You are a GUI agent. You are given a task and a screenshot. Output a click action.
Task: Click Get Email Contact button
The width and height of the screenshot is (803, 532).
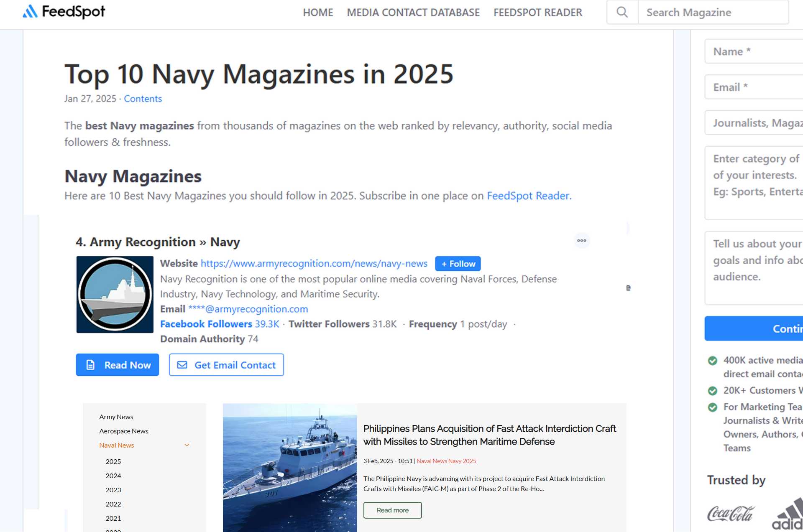point(226,365)
